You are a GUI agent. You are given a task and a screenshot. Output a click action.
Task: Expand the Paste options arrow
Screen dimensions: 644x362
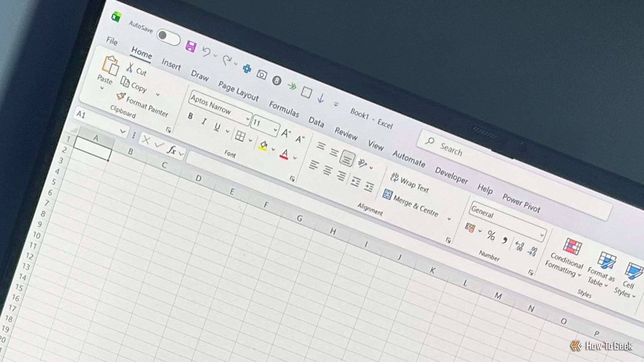coord(102,88)
